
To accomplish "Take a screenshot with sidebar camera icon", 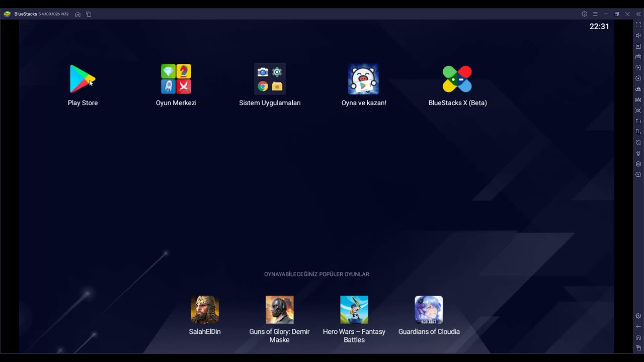I will 638,111.
